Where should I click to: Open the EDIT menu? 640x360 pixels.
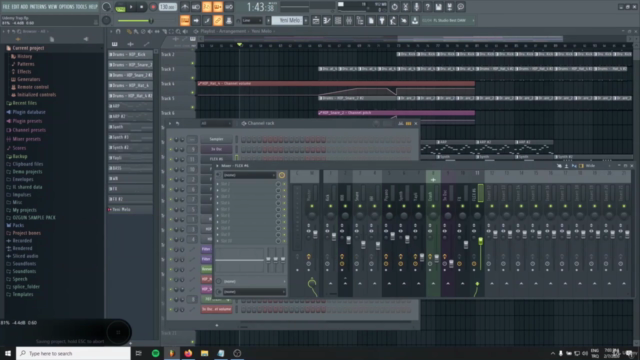16,7
